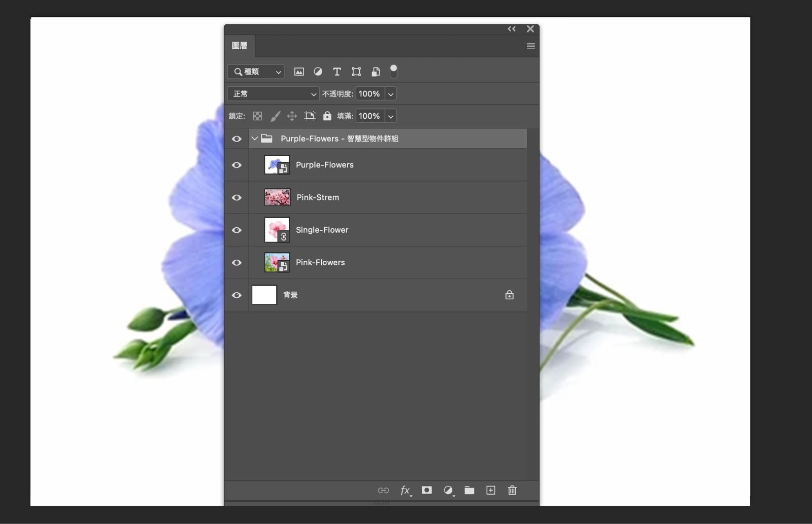Screen dimensions: 812x524
Task: Select the Pink-Flowers layer name
Action: coord(320,262)
